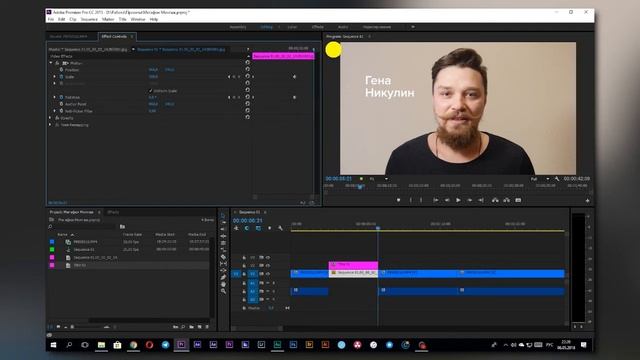
Task: Click Go to In point button
Action: 436,200
